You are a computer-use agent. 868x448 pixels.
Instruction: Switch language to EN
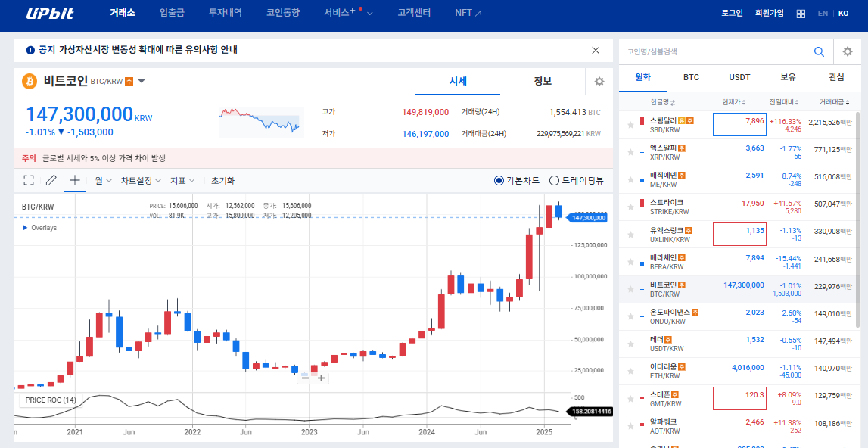click(823, 14)
